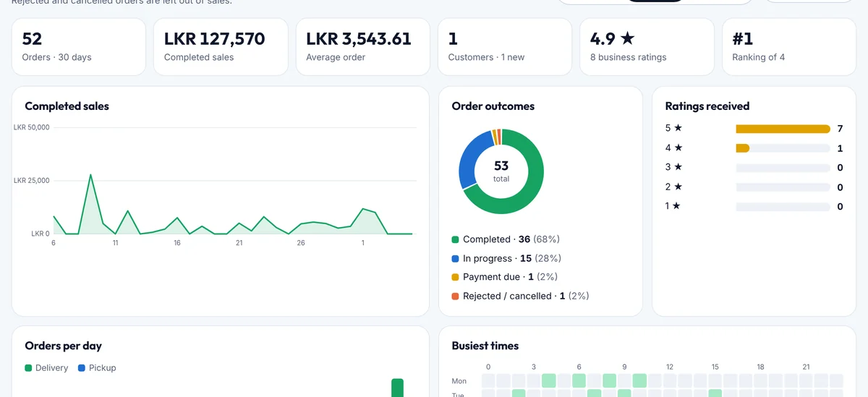Open the '52' orders count
Screen dimensions: 868x397
[x=32, y=38]
